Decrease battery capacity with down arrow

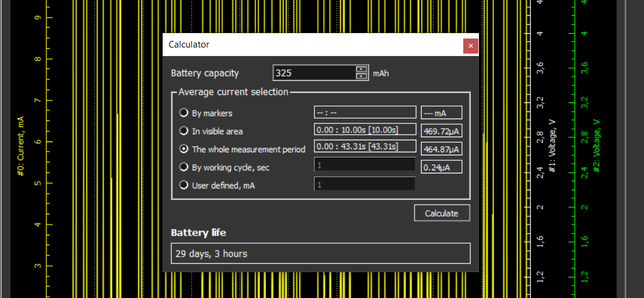click(361, 76)
